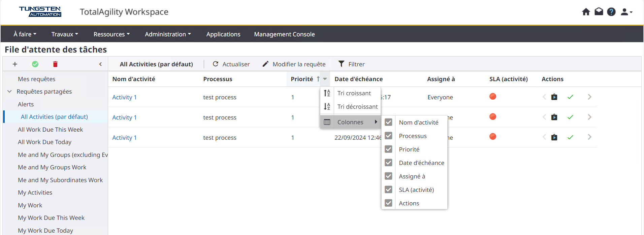Click the plus icon to add query
Viewport: 644px width, 235px height.
15,64
